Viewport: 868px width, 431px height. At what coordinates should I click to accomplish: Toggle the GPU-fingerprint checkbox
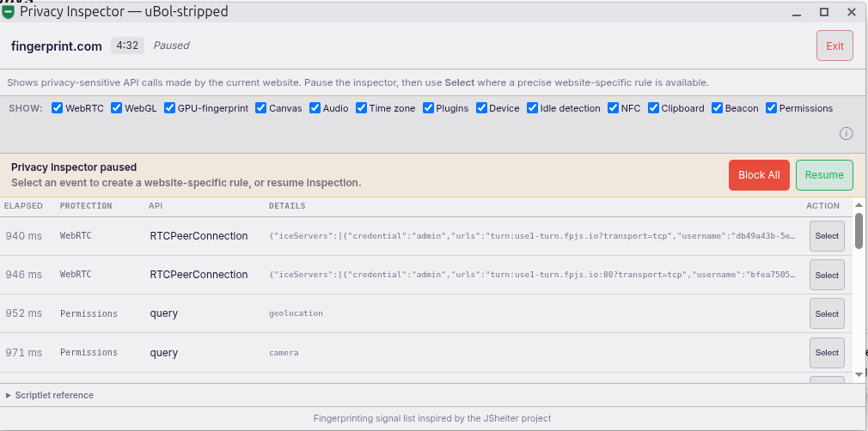point(169,108)
